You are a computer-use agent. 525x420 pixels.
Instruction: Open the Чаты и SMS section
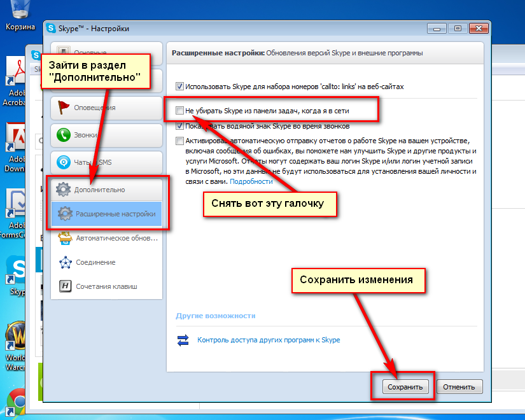[106, 162]
